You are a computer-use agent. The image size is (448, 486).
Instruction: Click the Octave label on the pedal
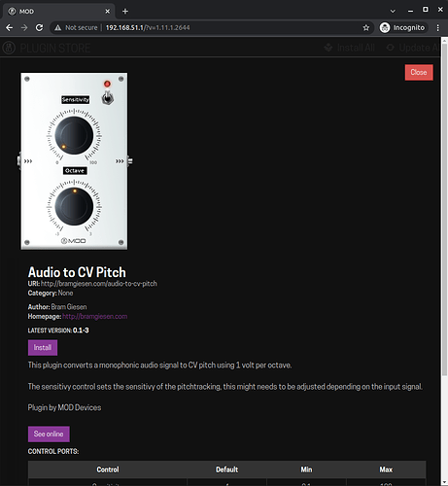[75, 170]
